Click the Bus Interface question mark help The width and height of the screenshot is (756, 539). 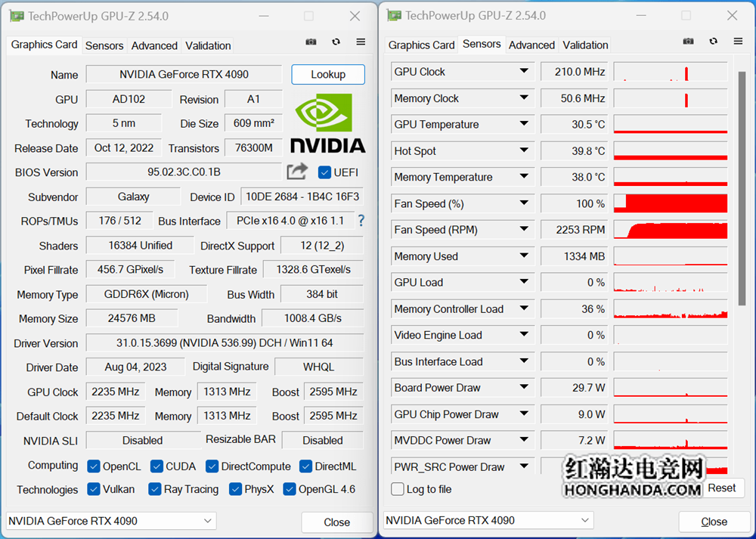(x=361, y=221)
